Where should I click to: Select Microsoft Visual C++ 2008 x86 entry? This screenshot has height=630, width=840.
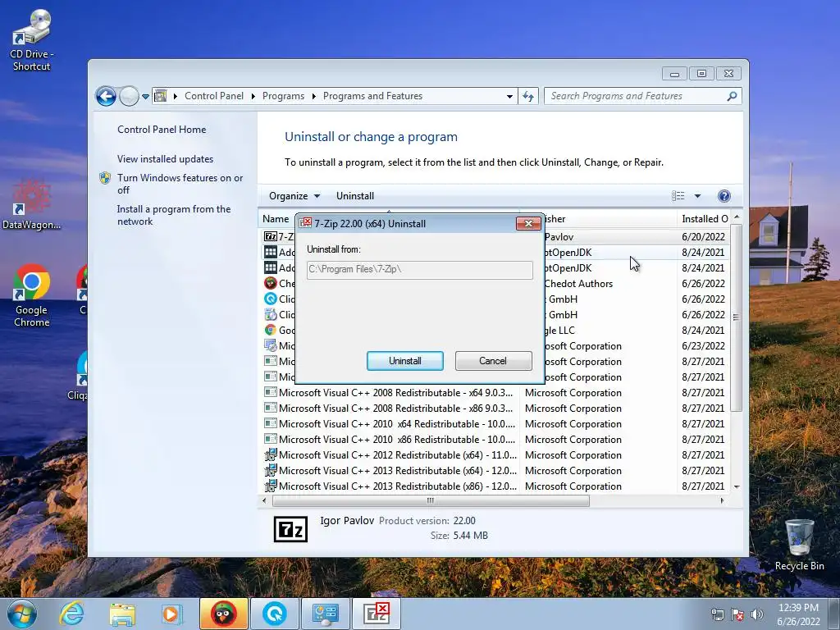pos(395,409)
